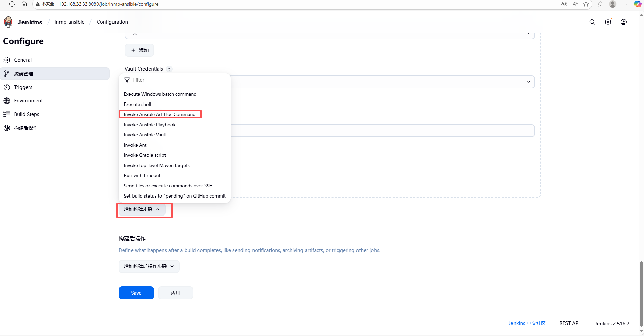Image resolution: width=644 pixels, height=336 pixels.
Task: Click the Jenkins 2.516.2 version text
Action: click(x=612, y=323)
